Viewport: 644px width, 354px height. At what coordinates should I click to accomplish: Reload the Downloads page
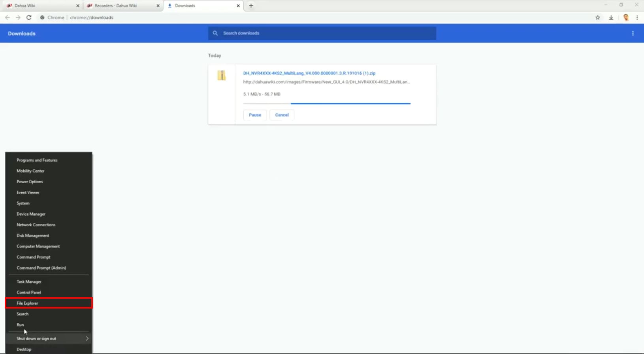click(x=29, y=17)
